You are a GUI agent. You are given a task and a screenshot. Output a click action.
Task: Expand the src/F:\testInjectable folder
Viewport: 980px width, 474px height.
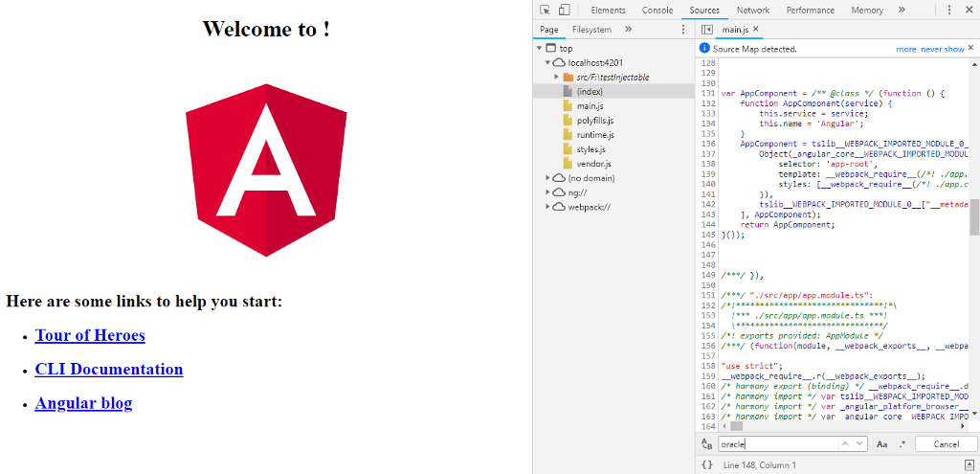click(557, 77)
